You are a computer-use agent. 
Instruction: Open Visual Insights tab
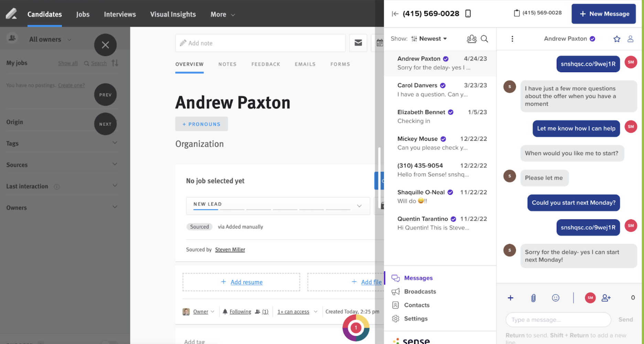[x=173, y=14]
